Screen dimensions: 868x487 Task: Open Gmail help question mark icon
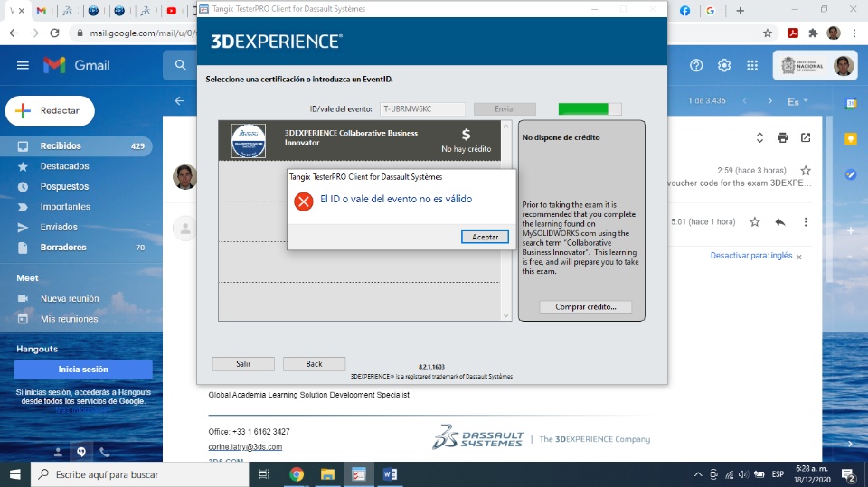point(696,65)
